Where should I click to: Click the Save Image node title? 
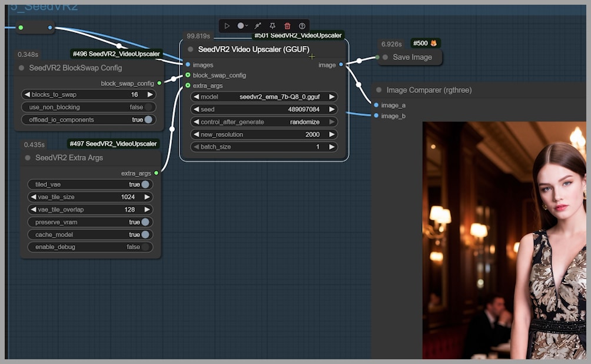click(412, 57)
